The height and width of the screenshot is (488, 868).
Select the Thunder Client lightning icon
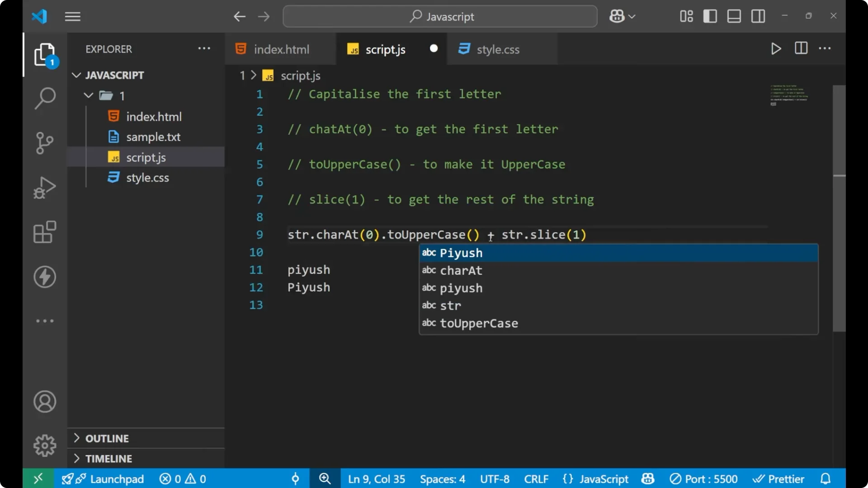tap(44, 277)
